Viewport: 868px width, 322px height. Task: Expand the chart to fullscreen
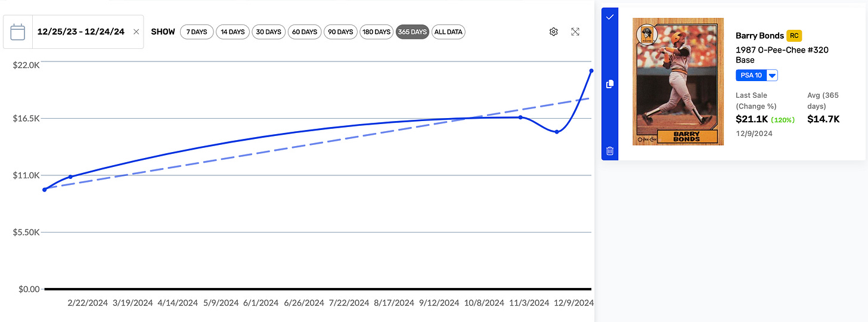tap(575, 32)
